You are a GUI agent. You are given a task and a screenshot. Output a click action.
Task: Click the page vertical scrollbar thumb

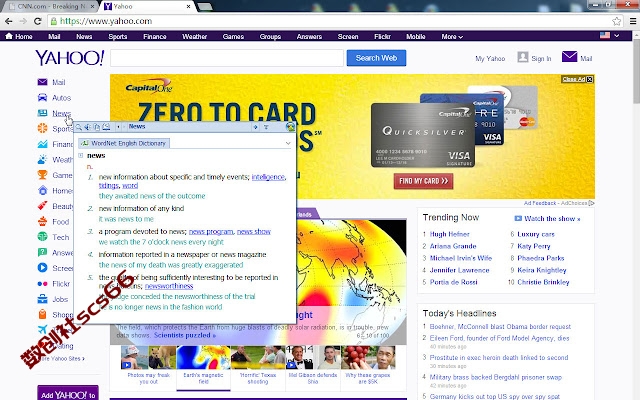636,71
